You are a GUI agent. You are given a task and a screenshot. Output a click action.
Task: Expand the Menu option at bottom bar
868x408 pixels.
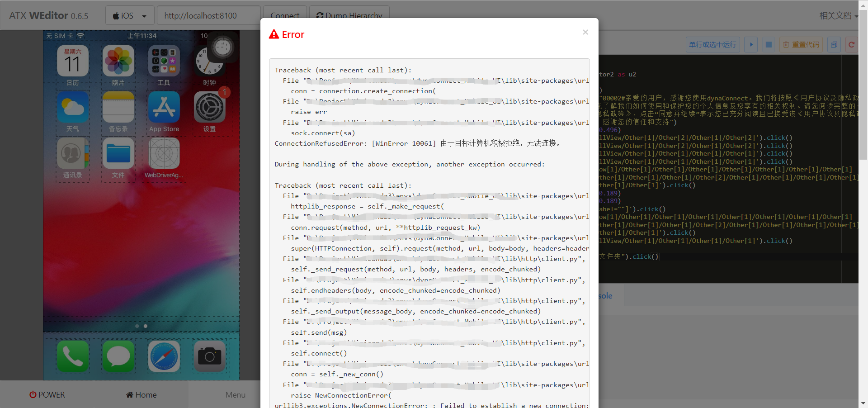click(235, 394)
